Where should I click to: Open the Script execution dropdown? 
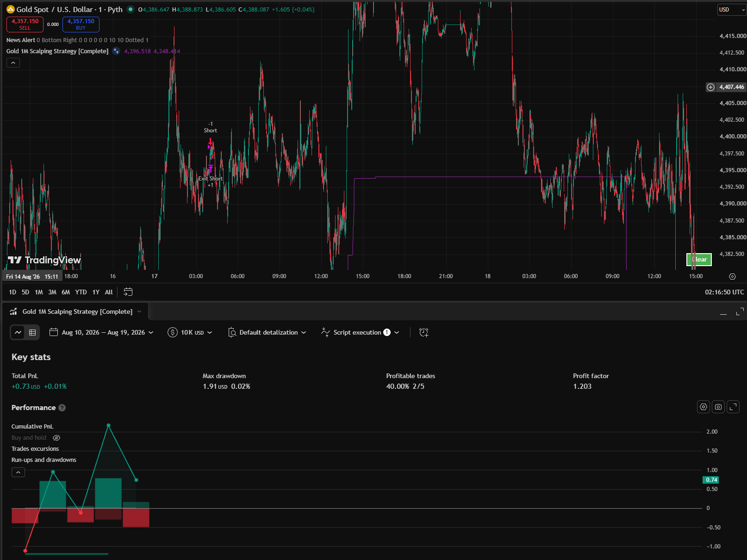pos(360,332)
